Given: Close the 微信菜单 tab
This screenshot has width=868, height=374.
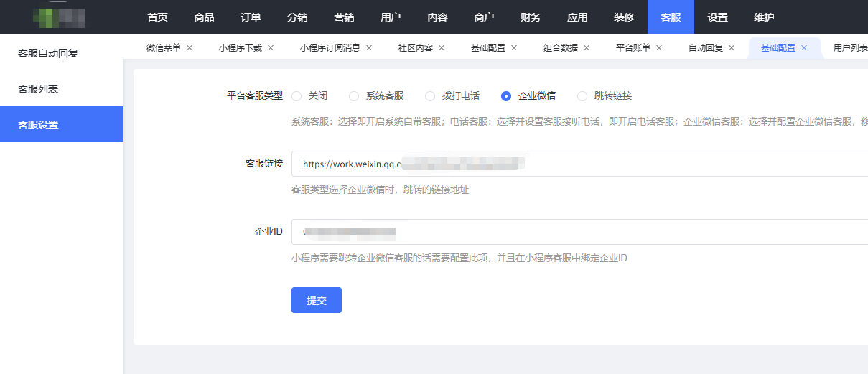Looking at the screenshot, I should (190, 48).
